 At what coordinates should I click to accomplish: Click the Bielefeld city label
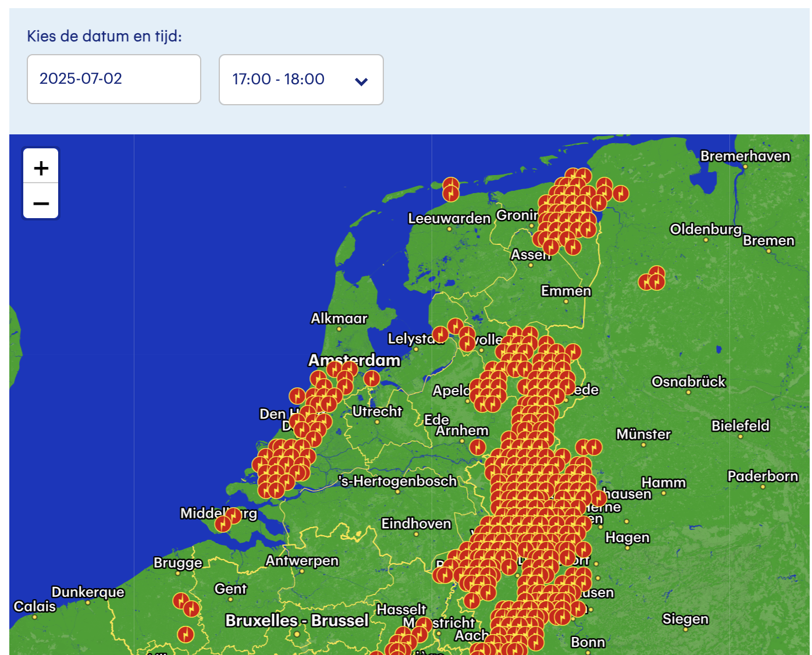(x=740, y=426)
